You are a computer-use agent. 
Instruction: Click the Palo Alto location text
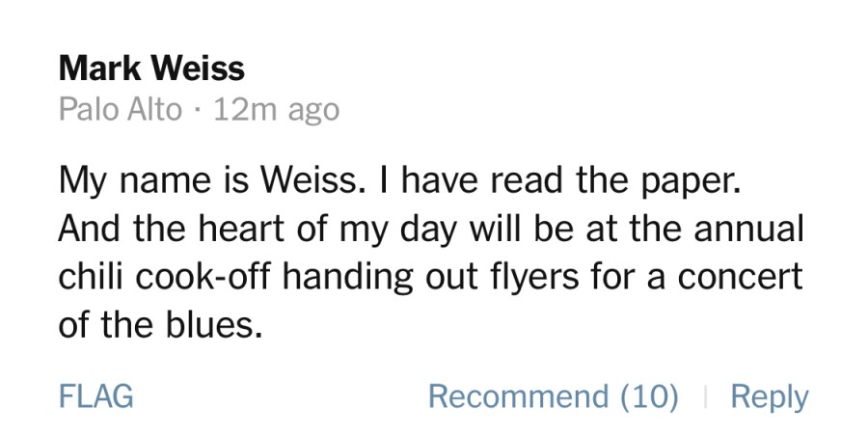coord(120,109)
